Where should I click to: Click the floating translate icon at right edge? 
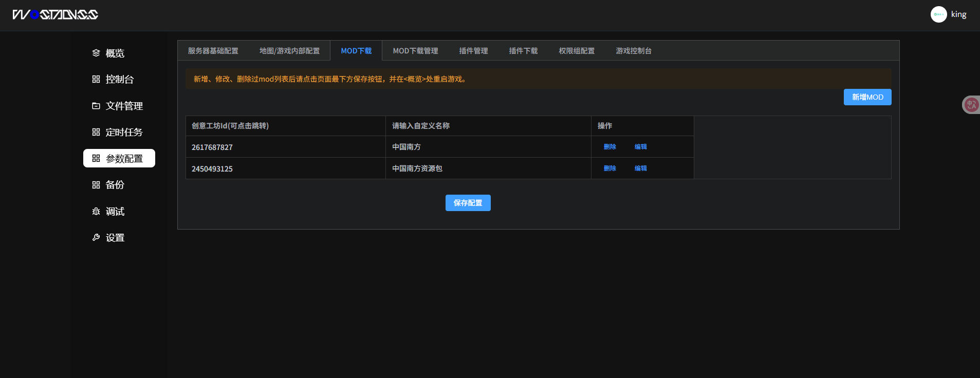click(971, 105)
